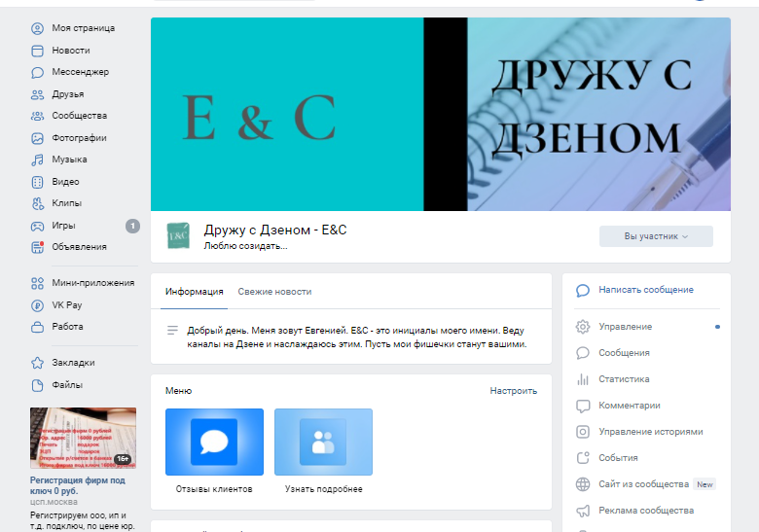Click the Написать сообщение link
This screenshot has width=759, height=532.
click(x=646, y=290)
